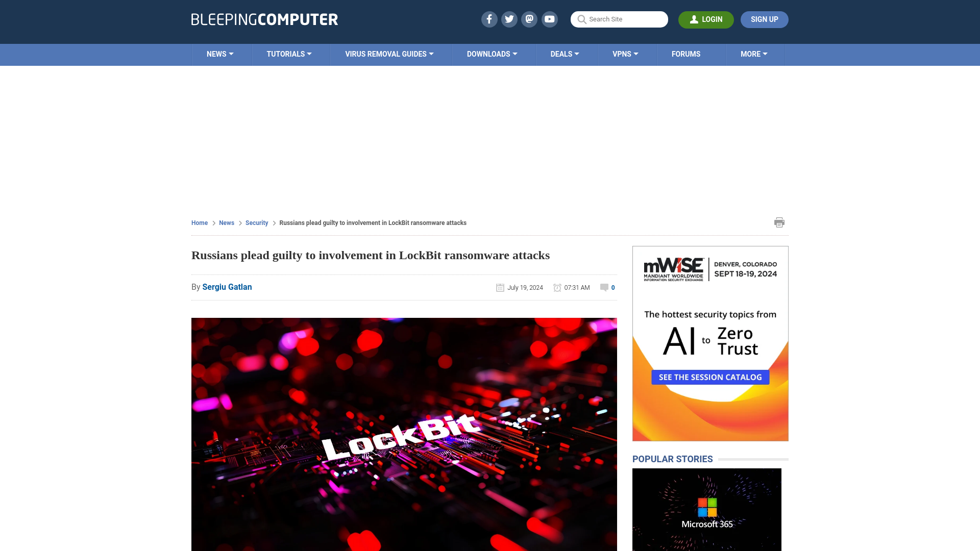Click the Search Site input field

pos(619,19)
